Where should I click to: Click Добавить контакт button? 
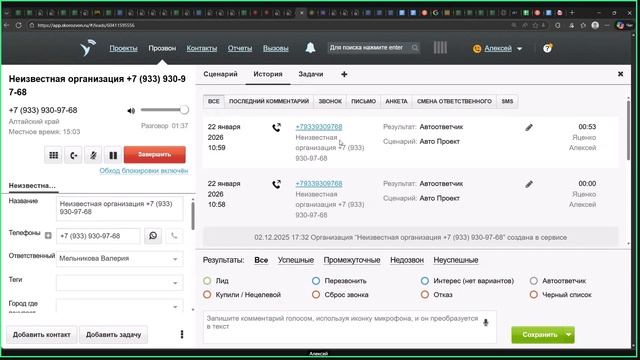pyautogui.click(x=42, y=334)
